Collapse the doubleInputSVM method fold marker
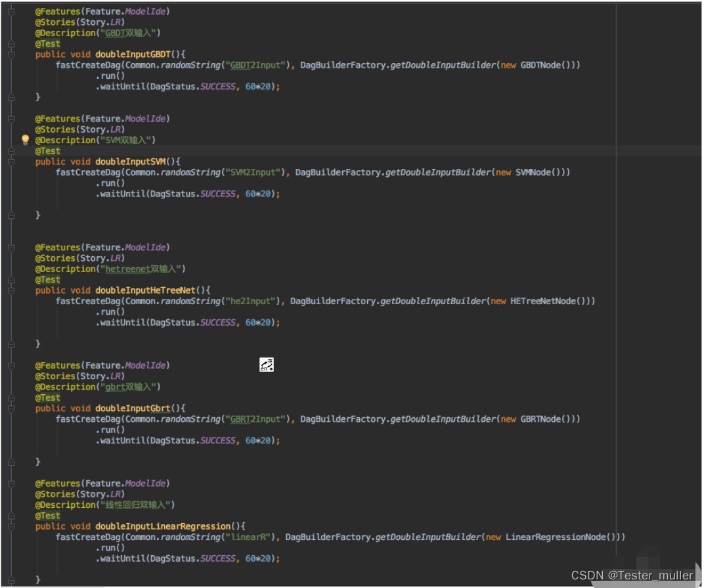 point(12,162)
